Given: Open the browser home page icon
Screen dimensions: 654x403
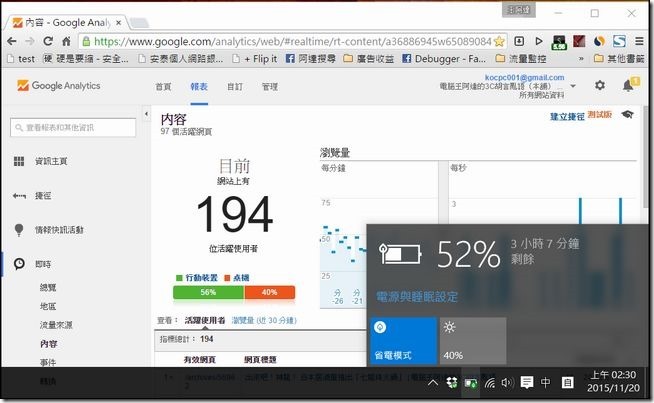Looking at the screenshot, I should pos(66,41).
